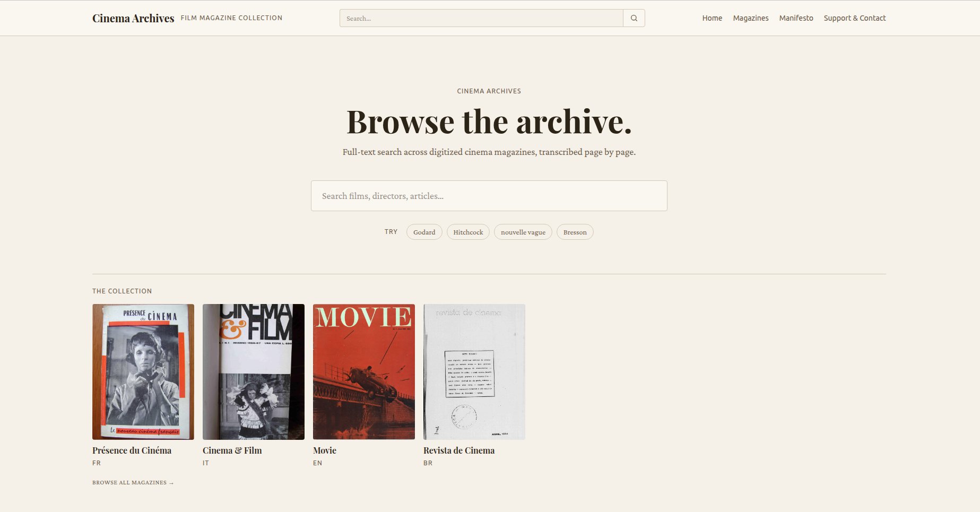980x512 pixels.
Task: Try the Bresson suggestion chip
Action: 575,232
